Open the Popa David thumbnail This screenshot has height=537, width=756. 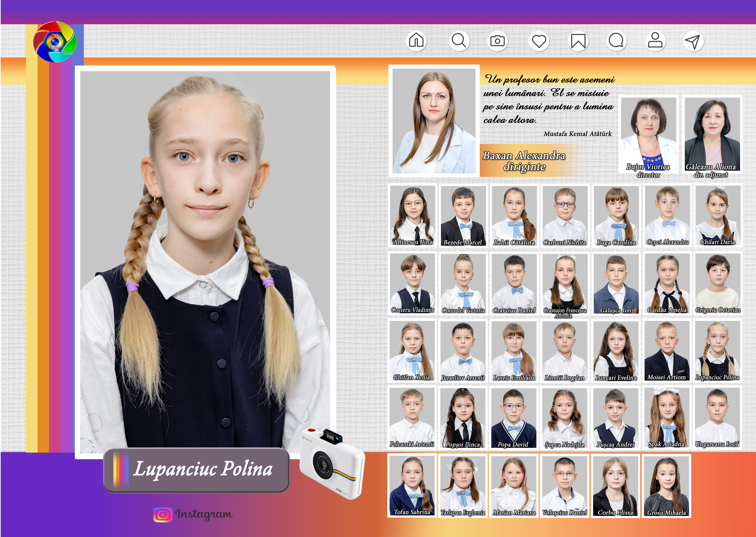(x=513, y=418)
